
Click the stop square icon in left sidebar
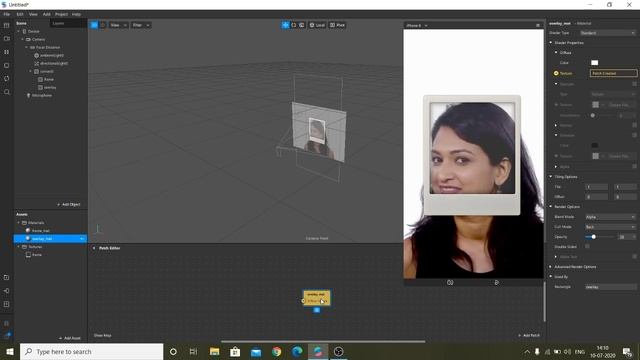pyautogui.click(x=7, y=65)
